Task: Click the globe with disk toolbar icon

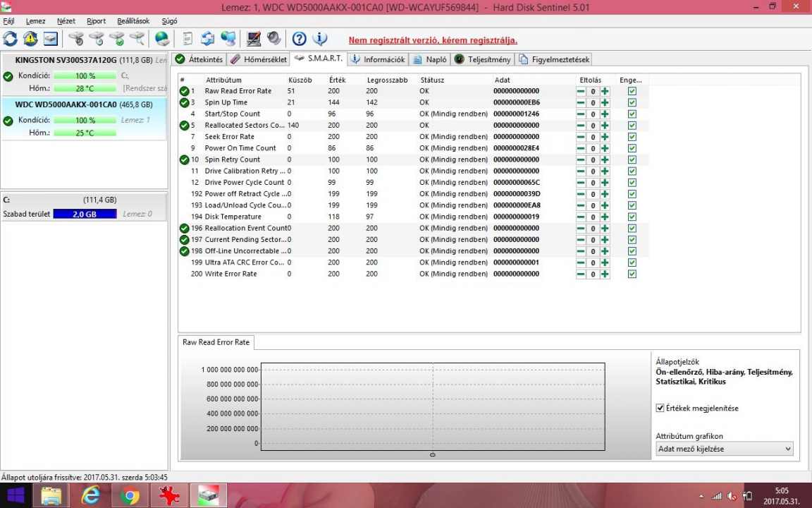Action: point(162,39)
